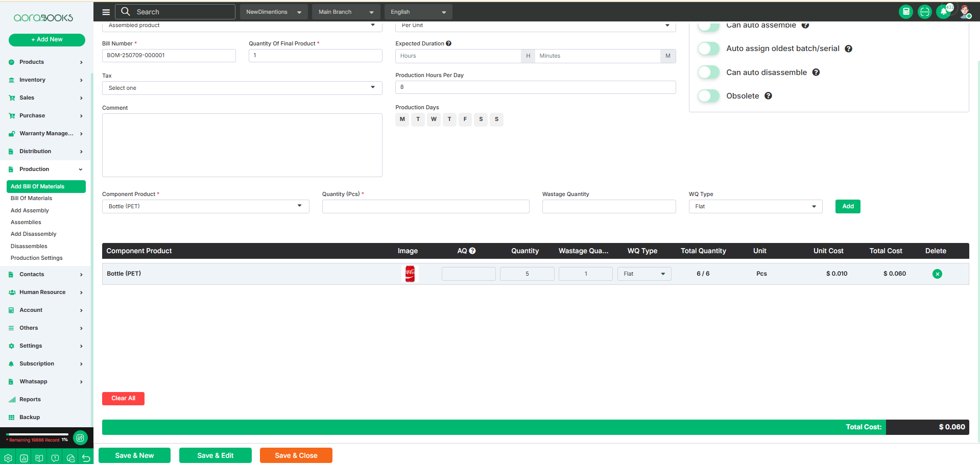The image size is (980, 464).
Task: Open Bottle (PET) product image thumbnail
Action: pos(410,274)
